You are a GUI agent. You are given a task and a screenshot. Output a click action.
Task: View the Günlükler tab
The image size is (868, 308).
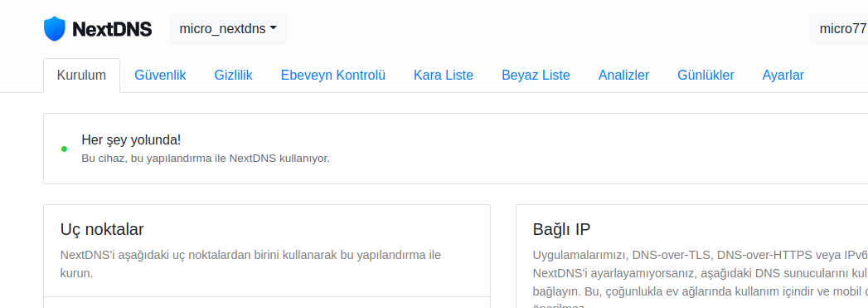(x=706, y=76)
